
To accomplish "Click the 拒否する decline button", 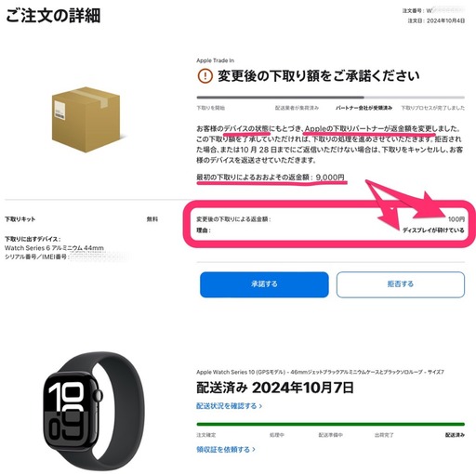I will click(401, 284).
